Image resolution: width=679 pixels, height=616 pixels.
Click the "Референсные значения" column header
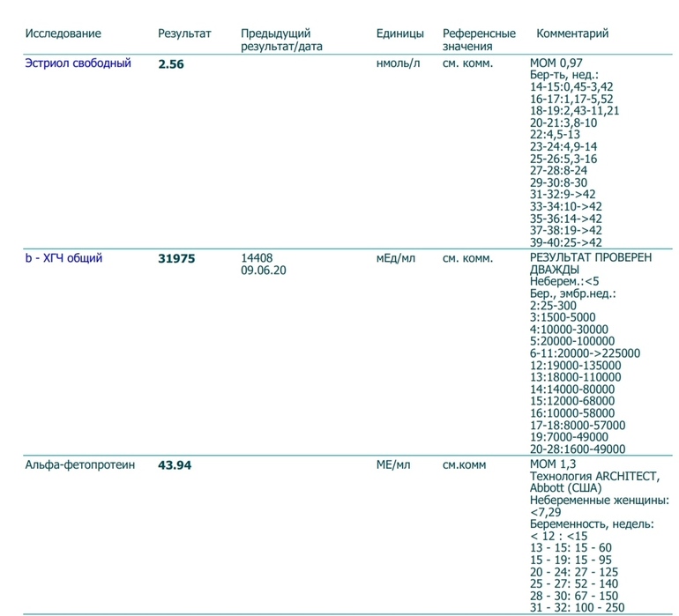479,40
